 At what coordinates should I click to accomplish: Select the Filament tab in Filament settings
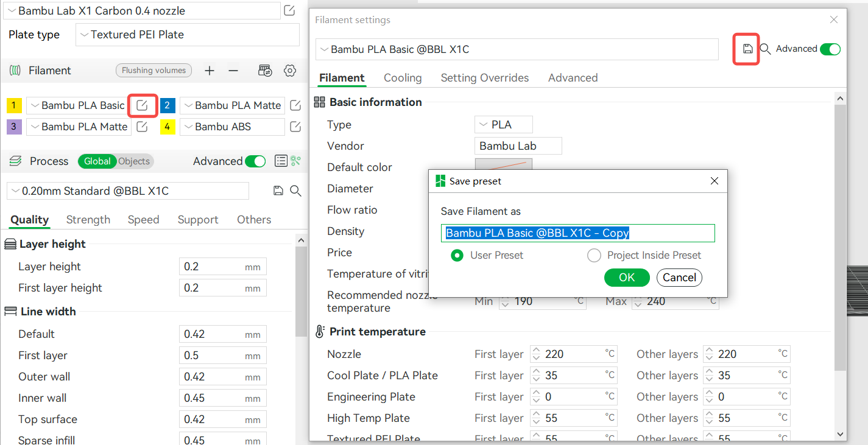coord(342,78)
